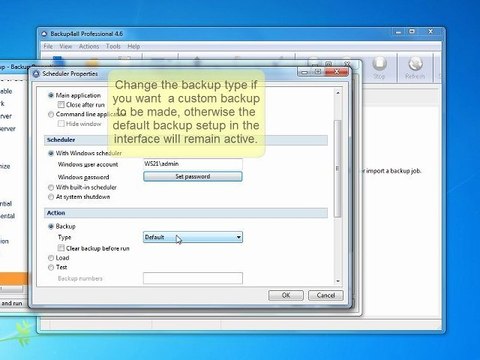Tick Clear backup before run checkbox
The image size is (480, 360).
click(61, 248)
